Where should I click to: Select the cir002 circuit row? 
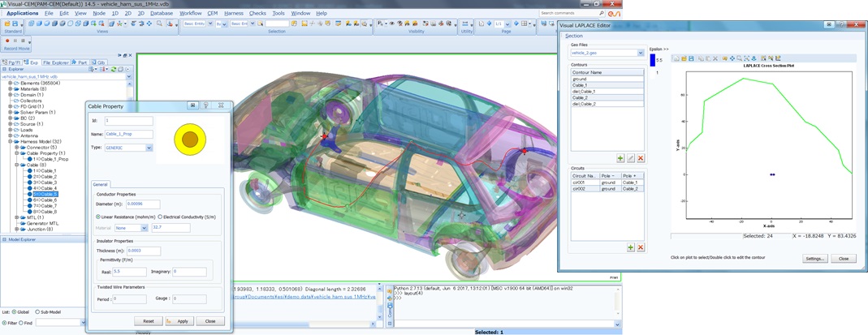[x=607, y=188]
